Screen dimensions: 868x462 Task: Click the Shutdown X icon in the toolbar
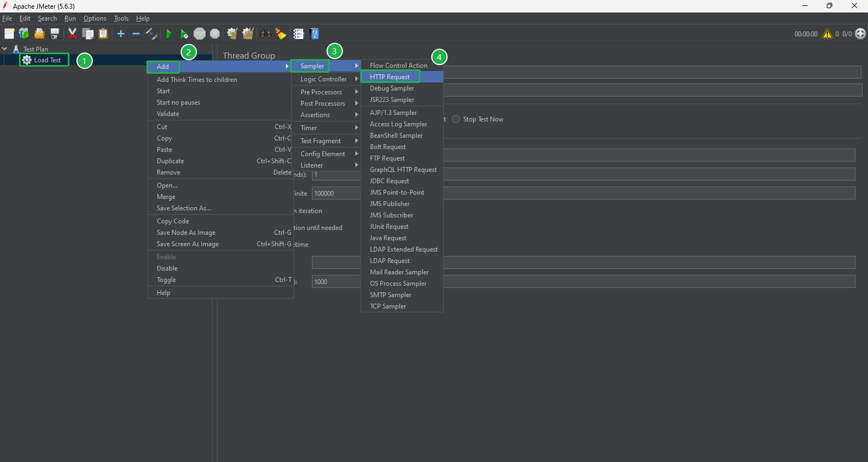[215, 34]
